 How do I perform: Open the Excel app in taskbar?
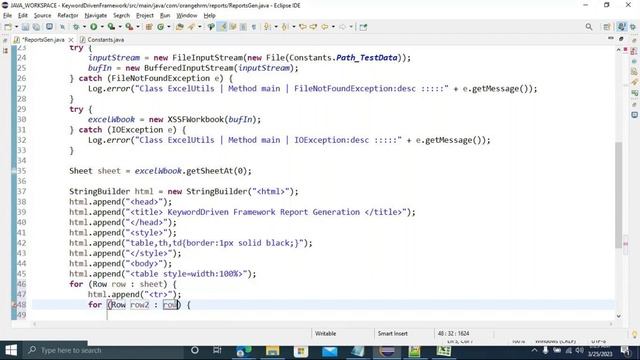(x=444, y=351)
